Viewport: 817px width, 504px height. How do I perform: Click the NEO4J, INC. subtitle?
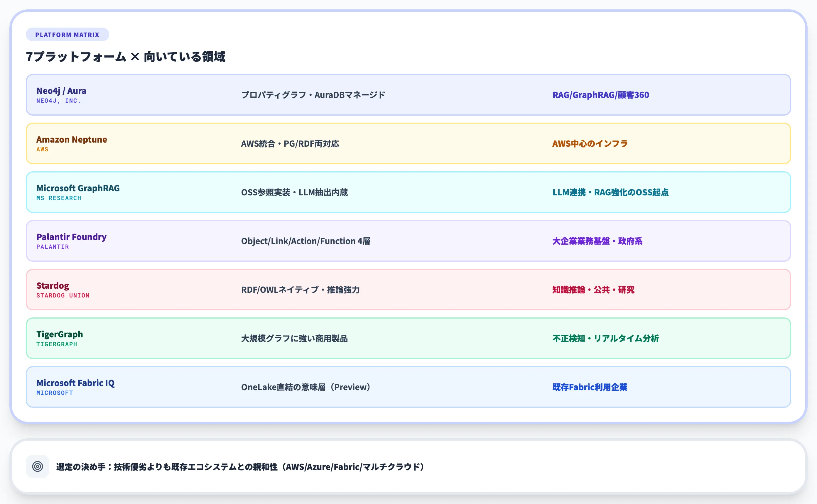59,100
